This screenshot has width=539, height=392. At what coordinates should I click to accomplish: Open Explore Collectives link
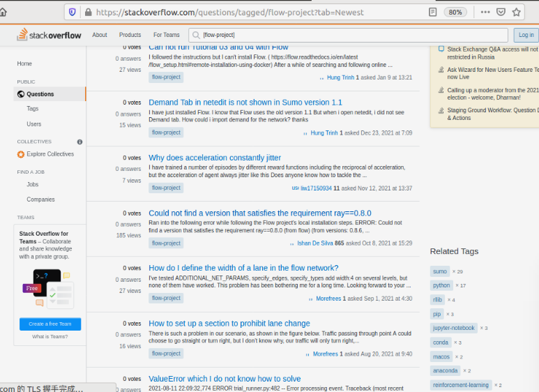(50, 154)
